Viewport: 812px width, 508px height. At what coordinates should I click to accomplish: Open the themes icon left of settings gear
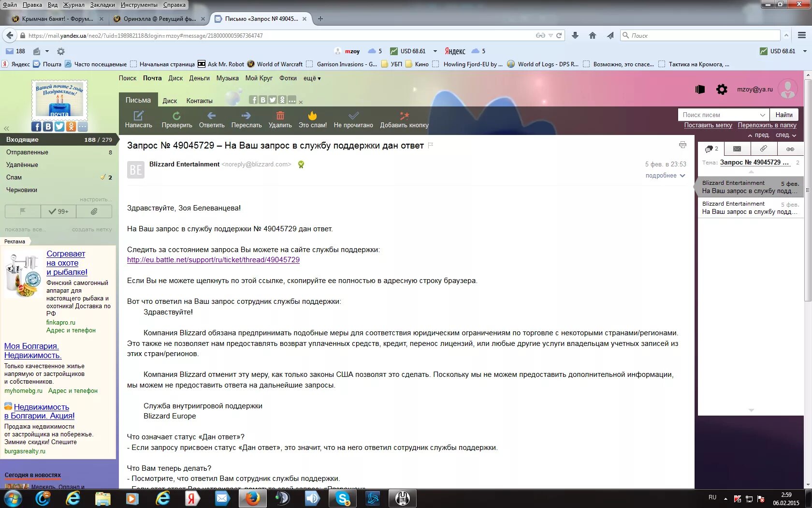click(700, 90)
